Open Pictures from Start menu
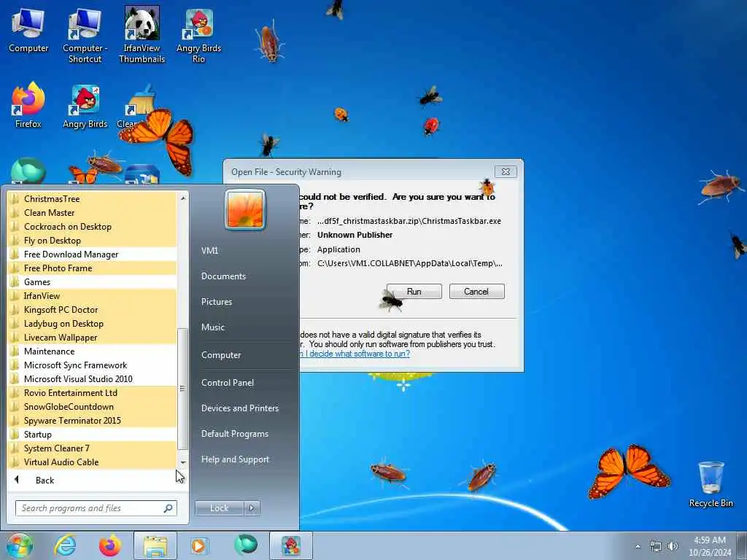 pyautogui.click(x=216, y=301)
